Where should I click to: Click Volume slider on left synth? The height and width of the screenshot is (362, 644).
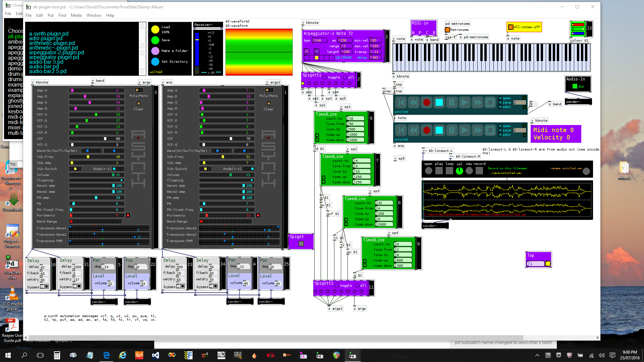(97, 175)
